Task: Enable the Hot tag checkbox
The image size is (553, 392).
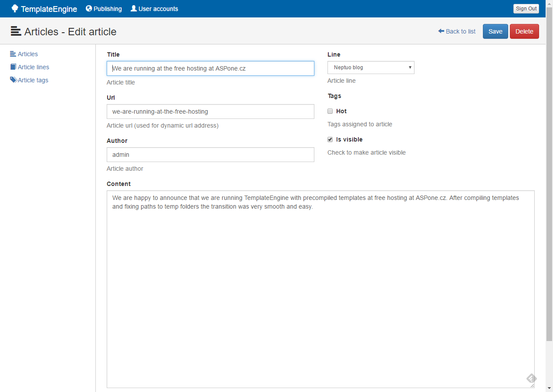Action: (x=330, y=111)
